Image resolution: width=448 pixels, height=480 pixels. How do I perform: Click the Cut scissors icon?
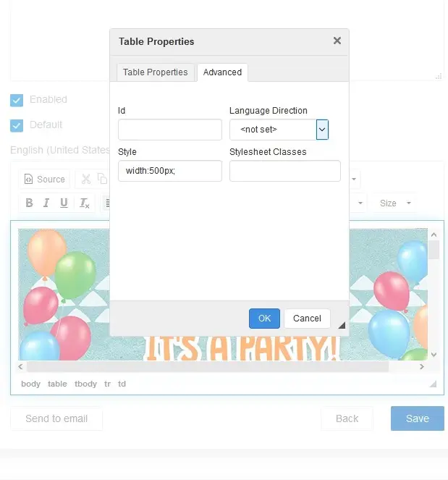click(86, 179)
